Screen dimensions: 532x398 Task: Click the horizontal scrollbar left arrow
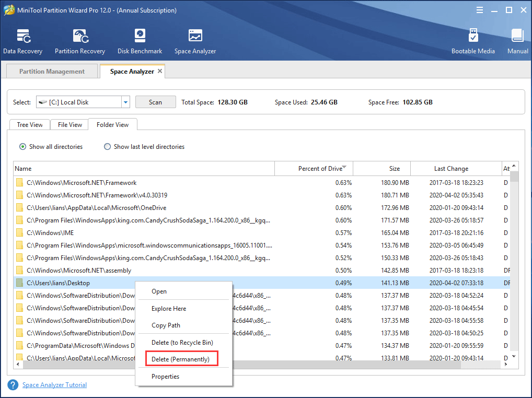click(x=18, y=365)
